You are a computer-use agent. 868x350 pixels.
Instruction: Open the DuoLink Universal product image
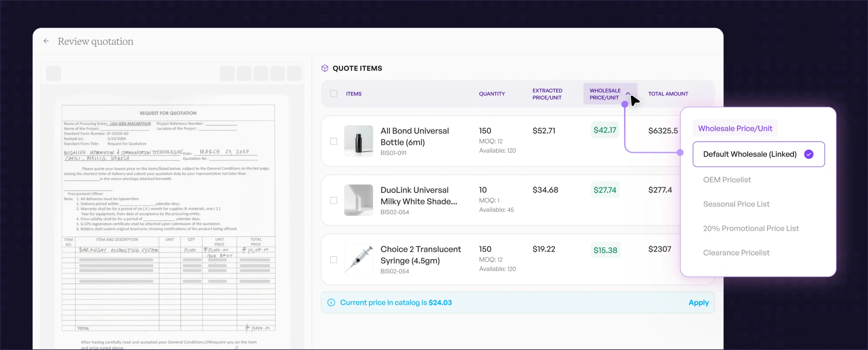point(358,200)
